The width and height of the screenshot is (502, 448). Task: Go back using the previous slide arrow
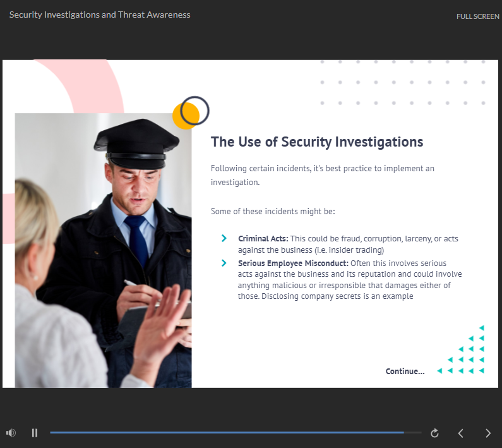[461, 433]
